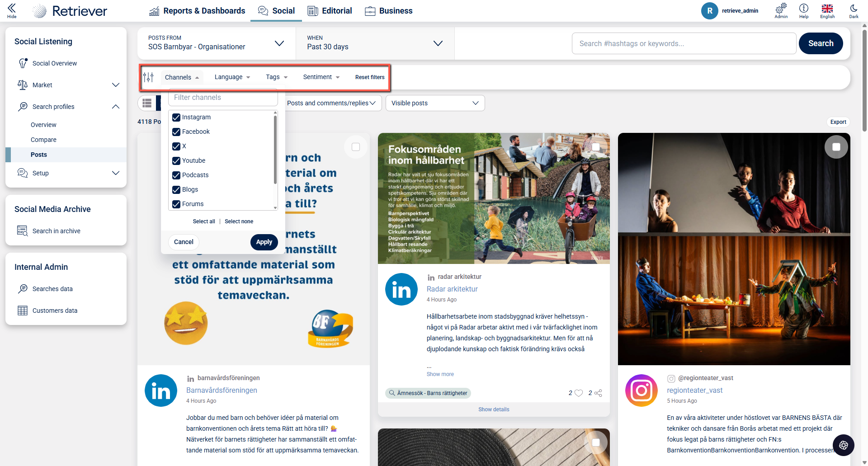The height and width of the screenshot is (466, 868).
Task: Uncheck the X channel checkbox
Action: 176,146
